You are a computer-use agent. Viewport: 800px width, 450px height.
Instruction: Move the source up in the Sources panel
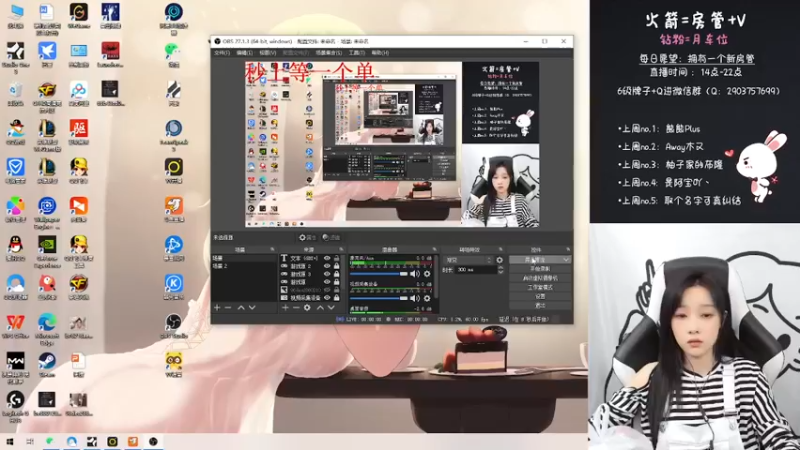(320, 308)
